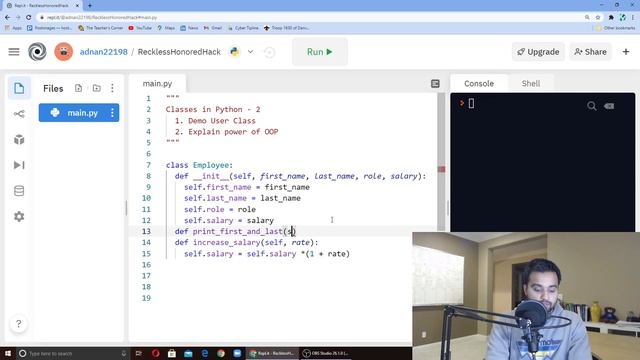The image size is (640, 360).
Task: Share the repl via Share button
Action: click(590, 52)
